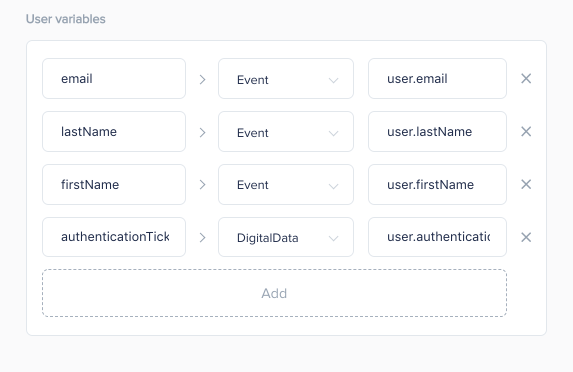Click the arrow icon after lastName field
Image resolution: width=573 pixels, height=372 pixels.
click(x=202, y=132)
